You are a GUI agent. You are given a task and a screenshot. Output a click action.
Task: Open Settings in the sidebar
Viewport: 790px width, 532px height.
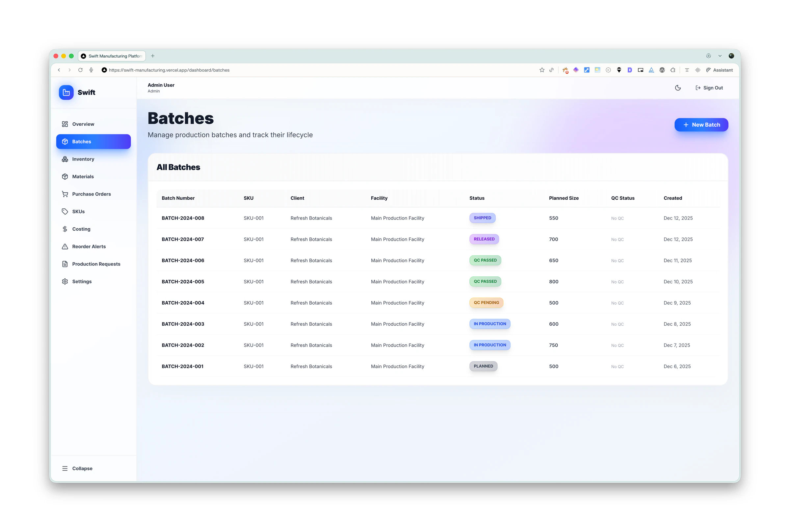tap(93, 281)
